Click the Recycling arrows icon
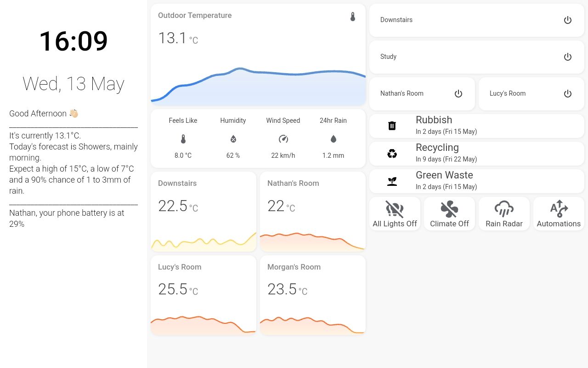This screenshot has width=588, height=368. pyautogui.click(x=391, y=153)
